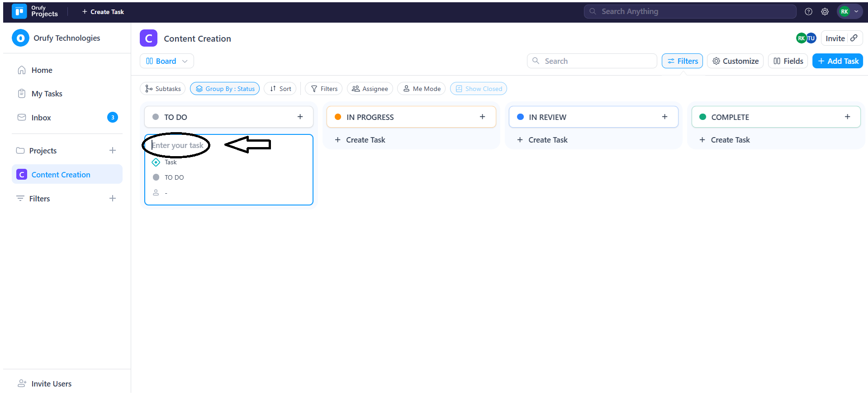The height and width of the screenshot is (396, 868).
Task: Click the blue Add Task button
Action: (837, 61)
